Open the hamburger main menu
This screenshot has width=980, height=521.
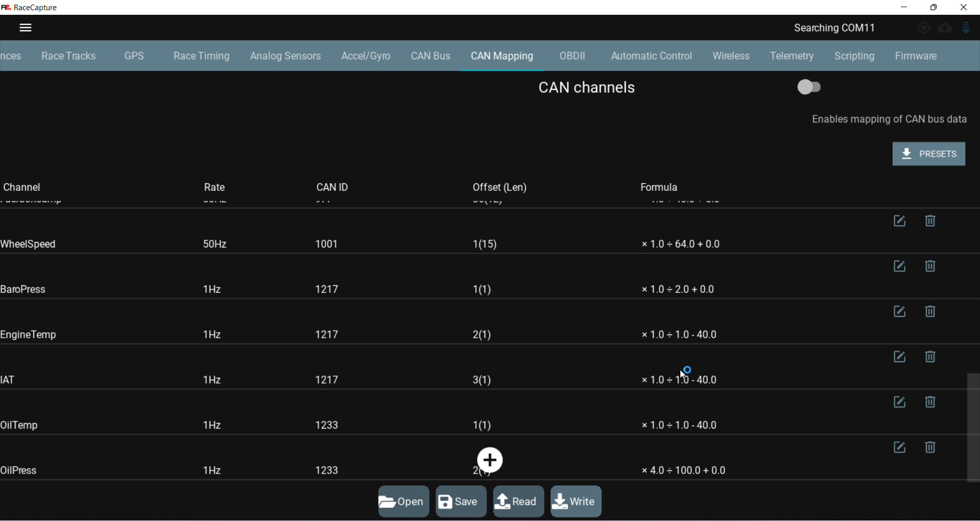click(x=26, y=28)
